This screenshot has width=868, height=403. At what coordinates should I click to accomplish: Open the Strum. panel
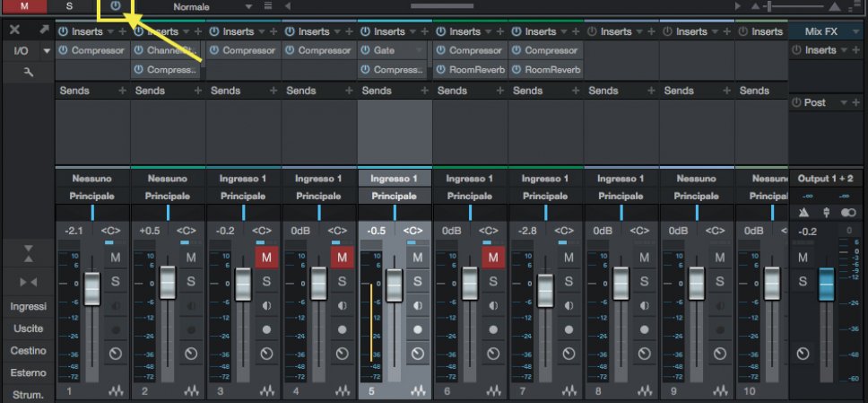[28, 395]
